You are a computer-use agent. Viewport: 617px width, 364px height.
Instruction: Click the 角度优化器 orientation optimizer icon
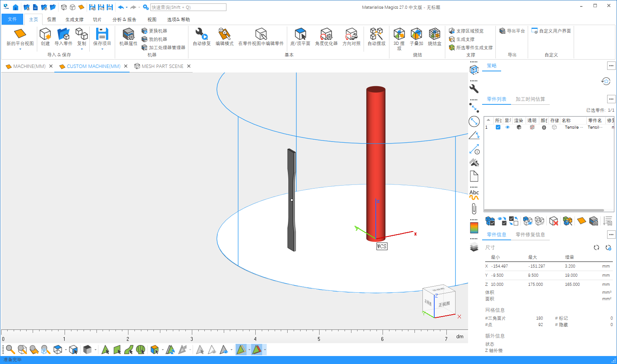pos(326,34)
